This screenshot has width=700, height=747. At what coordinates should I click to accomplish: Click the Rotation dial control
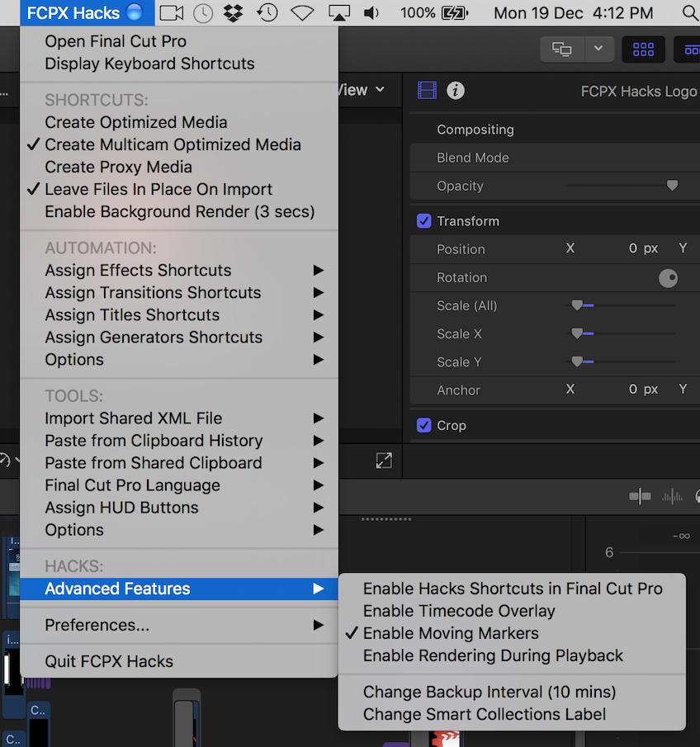click(668, 278)
